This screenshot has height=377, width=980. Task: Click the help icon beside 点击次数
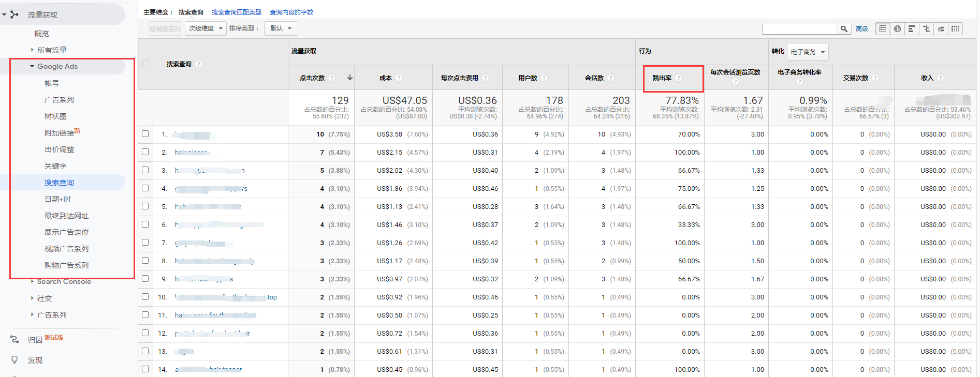pyautogui.click(x=332, y=78)
